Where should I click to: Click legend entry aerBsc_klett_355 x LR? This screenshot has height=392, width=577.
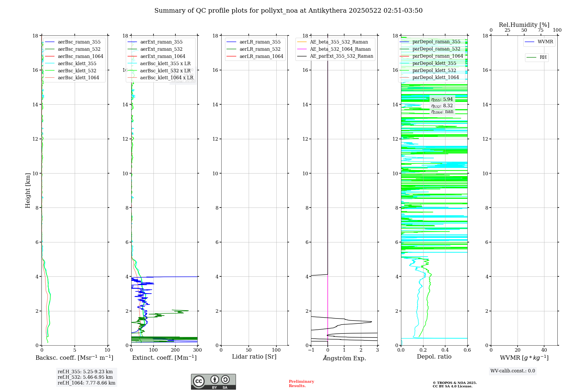(x=160, y=63)
